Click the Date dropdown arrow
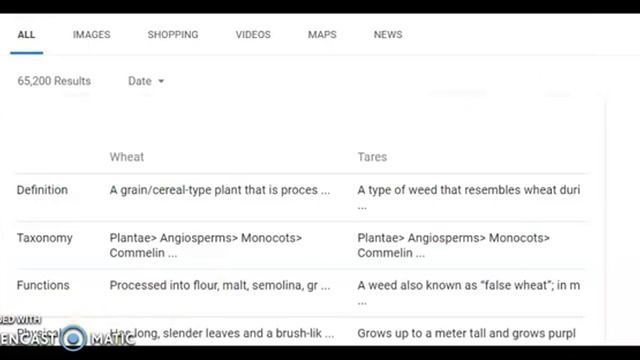This screenshot has width=640, height=360. 161,81
